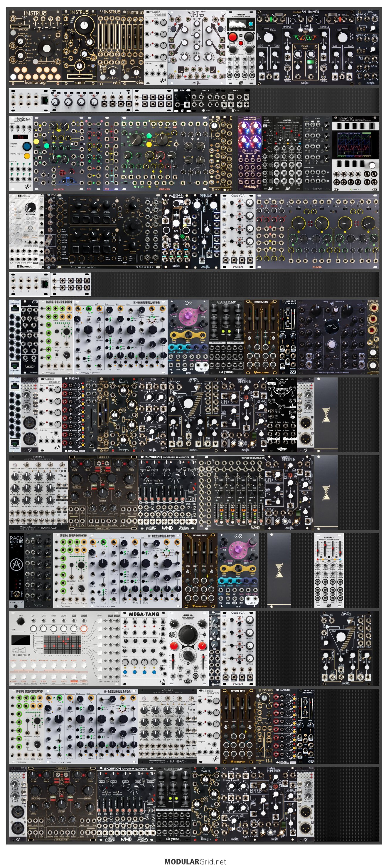Select the BRENSO module label

164,189
